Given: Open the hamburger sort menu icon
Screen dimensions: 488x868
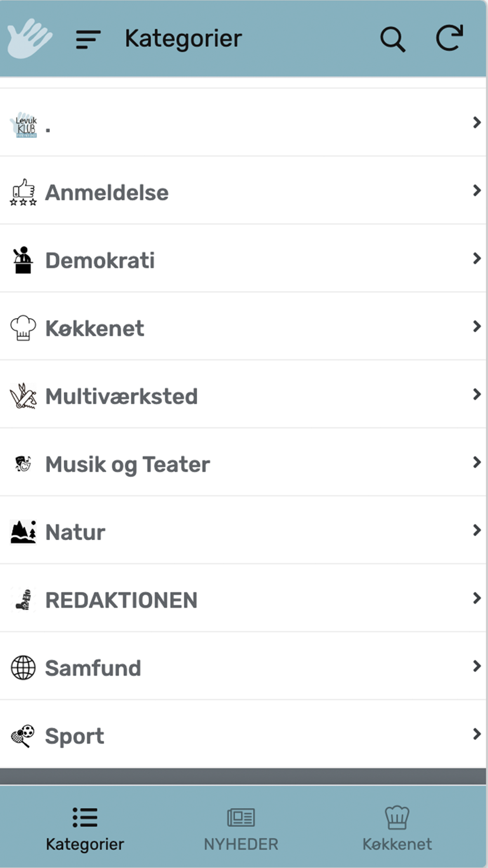Looking at the screenshot, I should coord(88,39).
